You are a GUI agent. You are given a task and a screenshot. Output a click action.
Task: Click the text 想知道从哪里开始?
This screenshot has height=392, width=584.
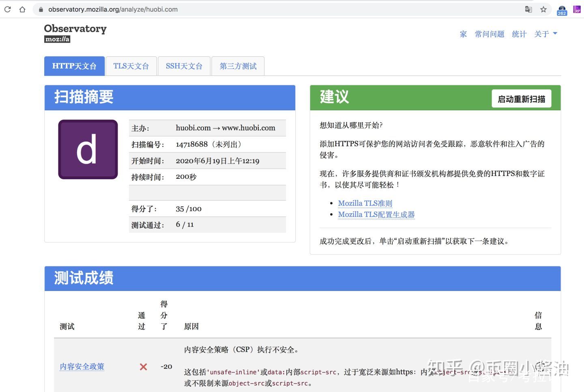click(x=351, y=125)
